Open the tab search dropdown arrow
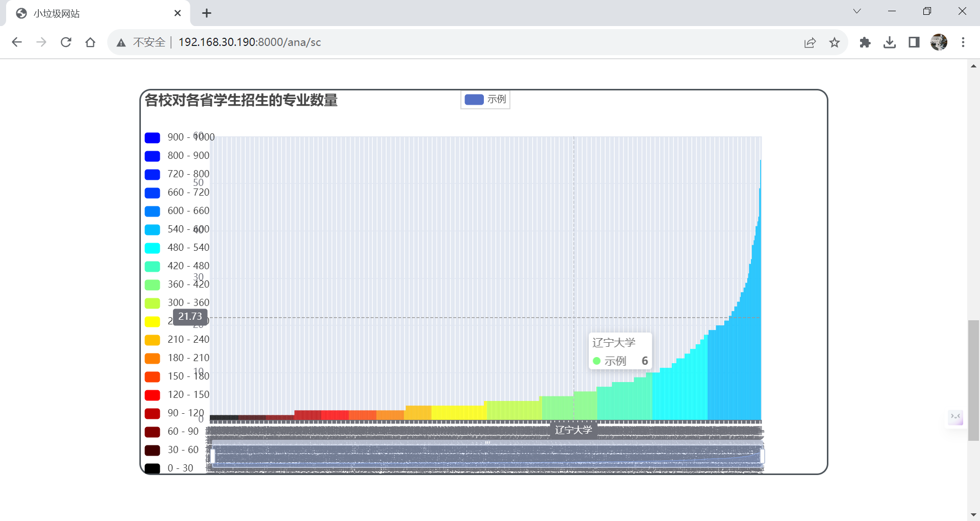 [x=857, y=11]
